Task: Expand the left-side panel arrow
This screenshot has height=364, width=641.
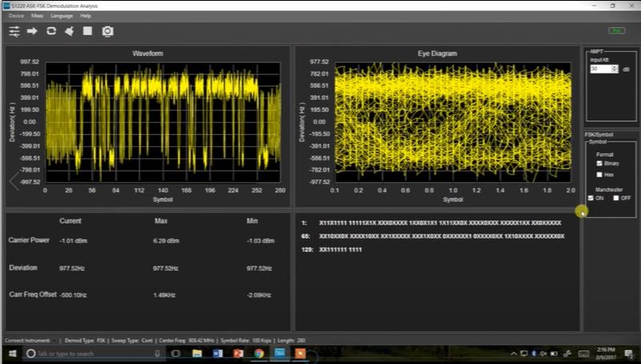Action: (13, 181)
